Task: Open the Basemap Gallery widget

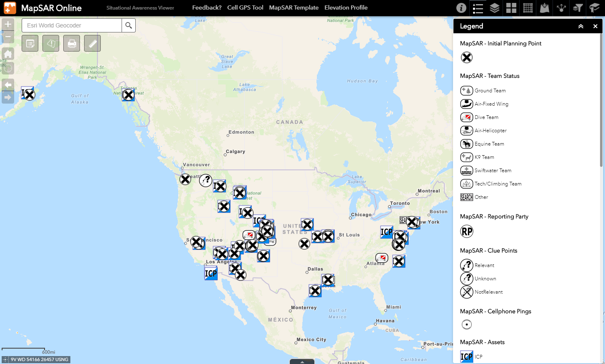Action: [511, 8]
